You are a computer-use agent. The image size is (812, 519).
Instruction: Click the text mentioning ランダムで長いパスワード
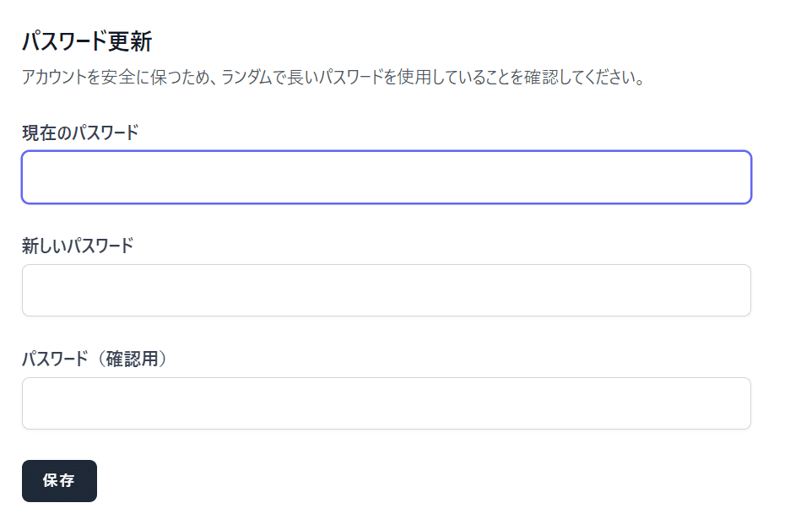click(x=333, y=77)
